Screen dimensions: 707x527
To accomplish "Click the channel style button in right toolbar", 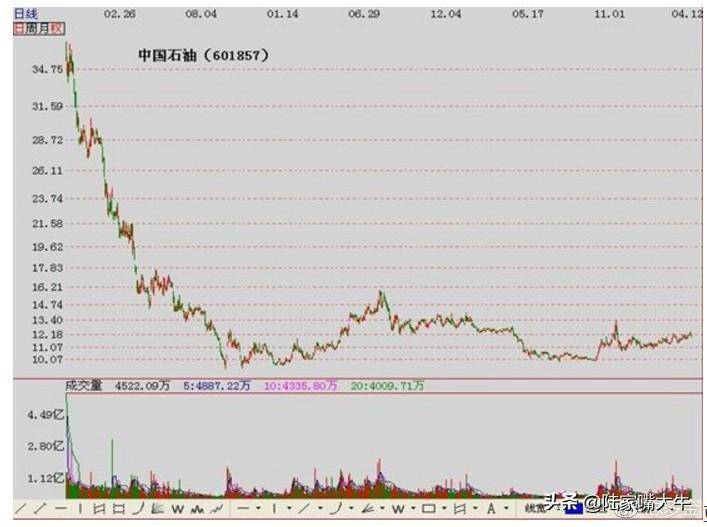I will point(459,509).
